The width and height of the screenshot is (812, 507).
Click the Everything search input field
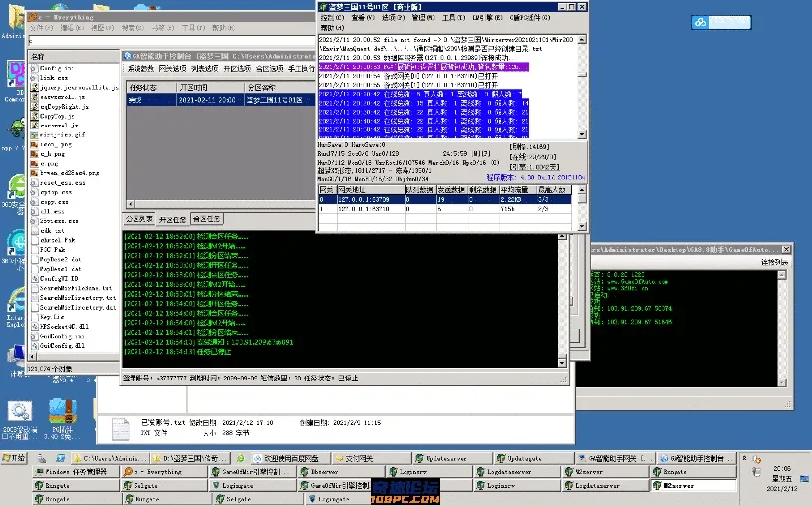[171, 41]
